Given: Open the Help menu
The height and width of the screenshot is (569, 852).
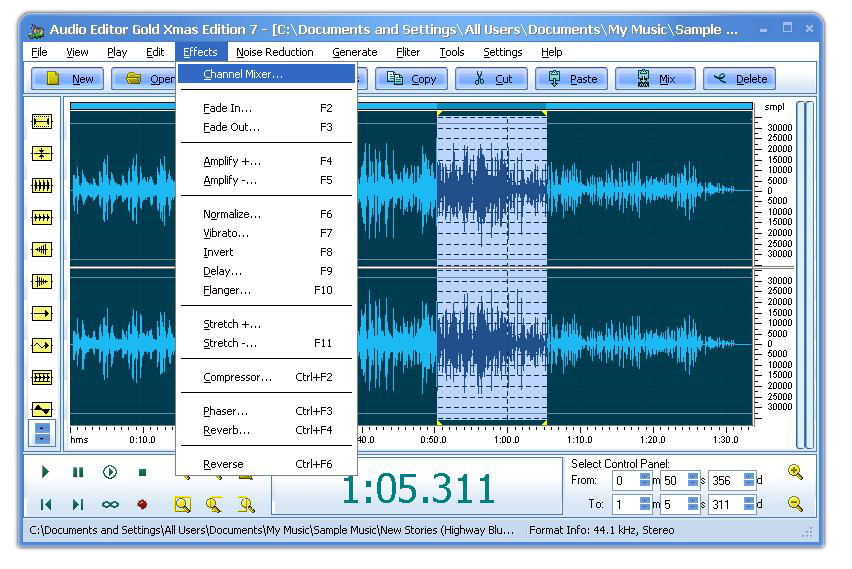Looking at the screenshot, I should pyautogui.click(x=552, y=52).
